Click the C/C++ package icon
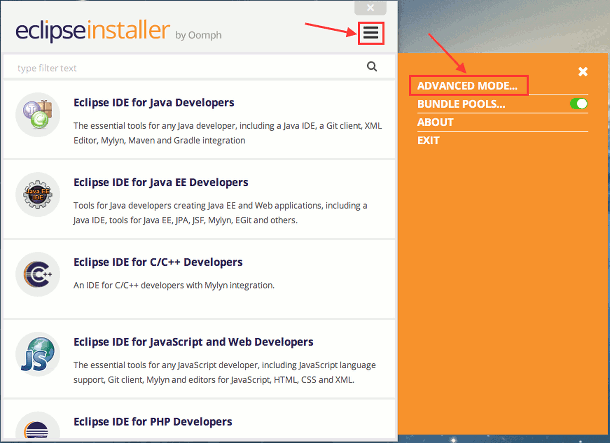Image resolution: width=610 pixels, height=443 pixels. tap(38, 274)
